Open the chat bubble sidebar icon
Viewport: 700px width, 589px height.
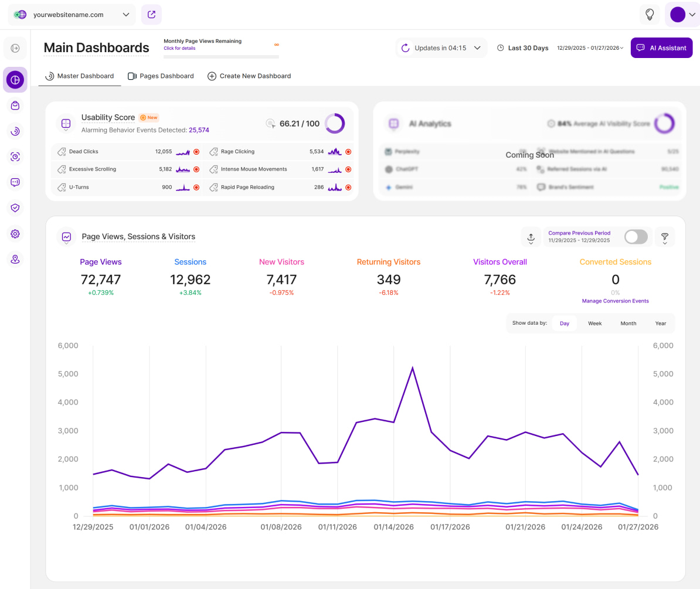[x=15, y=182]
